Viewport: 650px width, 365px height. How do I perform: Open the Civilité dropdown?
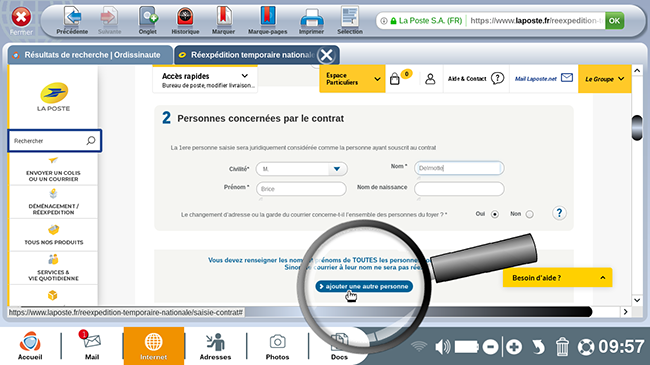301,169
